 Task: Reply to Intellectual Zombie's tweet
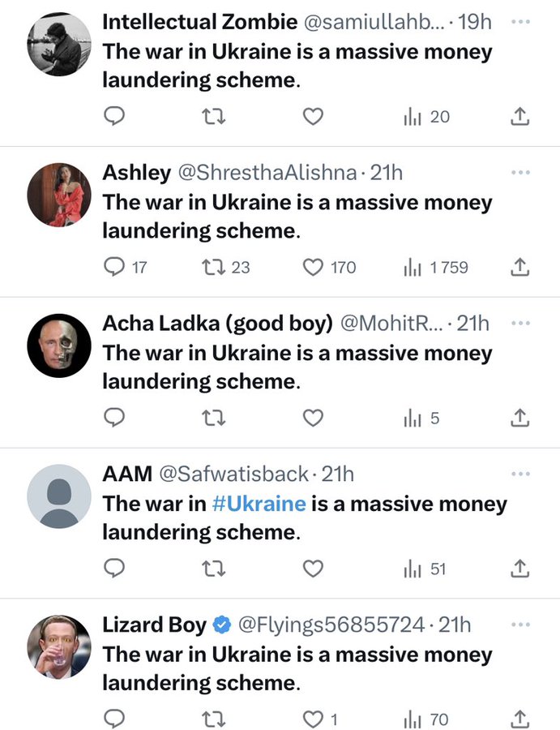point(115,117)
